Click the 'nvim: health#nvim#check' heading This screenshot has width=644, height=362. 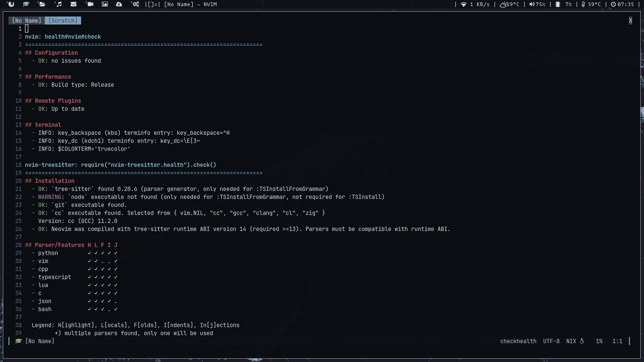63,37
